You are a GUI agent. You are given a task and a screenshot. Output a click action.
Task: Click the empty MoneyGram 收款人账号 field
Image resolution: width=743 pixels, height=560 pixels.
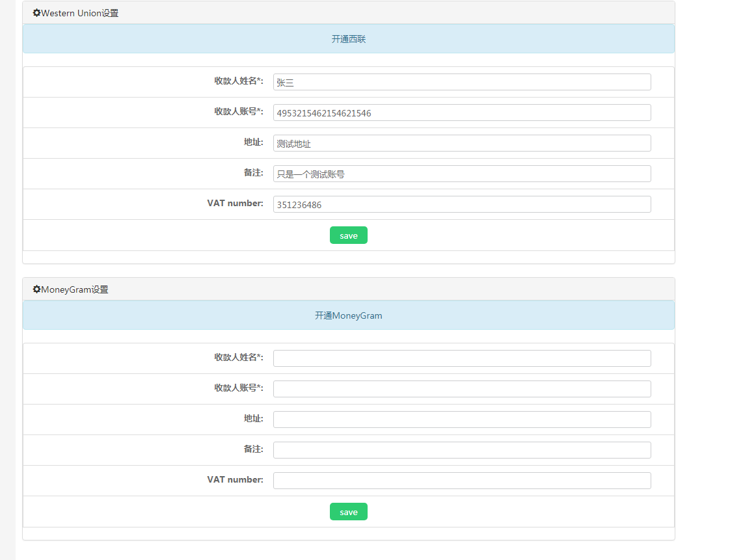click(461, 388)
